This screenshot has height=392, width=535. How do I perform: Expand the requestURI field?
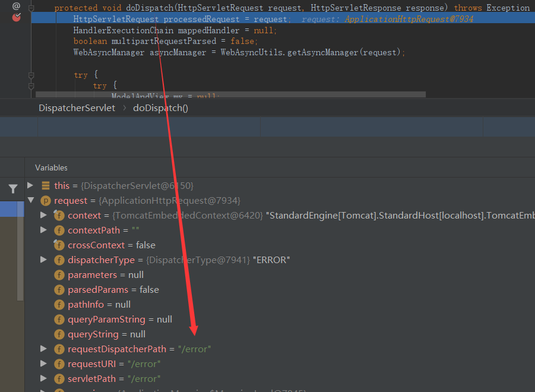click(x=43, y=363)
